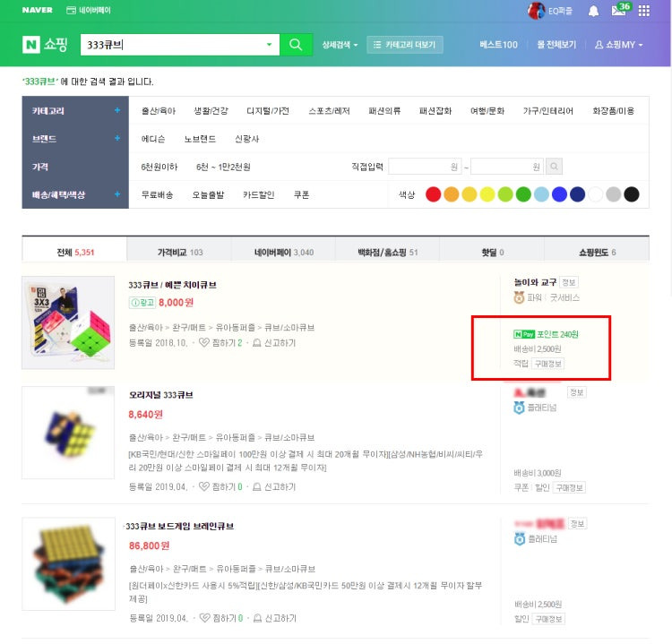The image size is (672, 644).
Task: Filter brand 신광사
Action: (247, 139)
